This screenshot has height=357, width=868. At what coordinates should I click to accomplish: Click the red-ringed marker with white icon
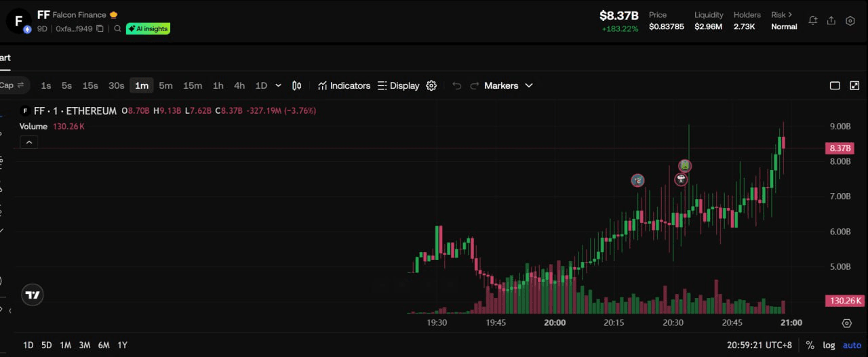681,179
